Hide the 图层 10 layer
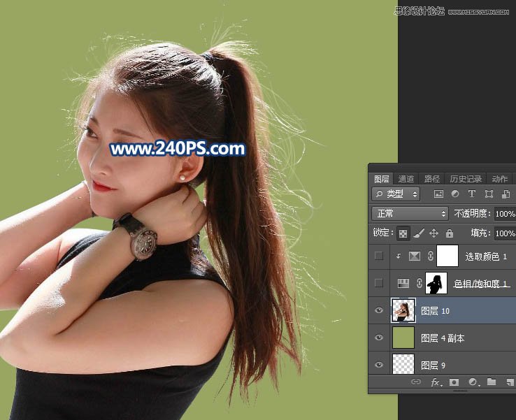The width and height of the screenshot is (516, 420). click(379, 310)
